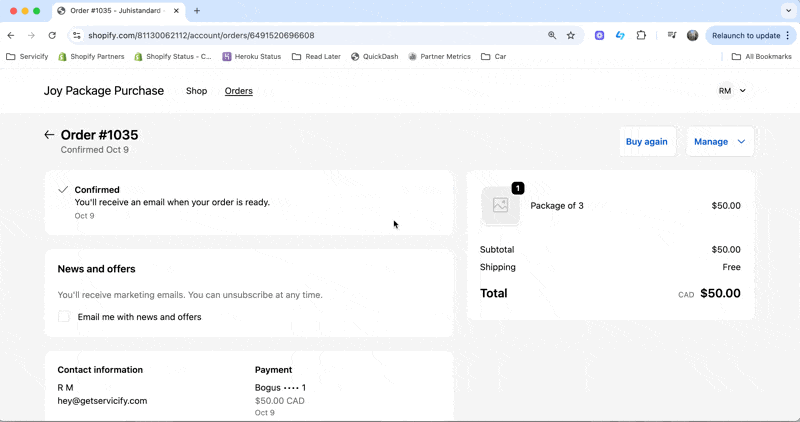This screenshot has height=422, width=800.
Task: Open a new browser tab with plus
Action: coord(197,11)
